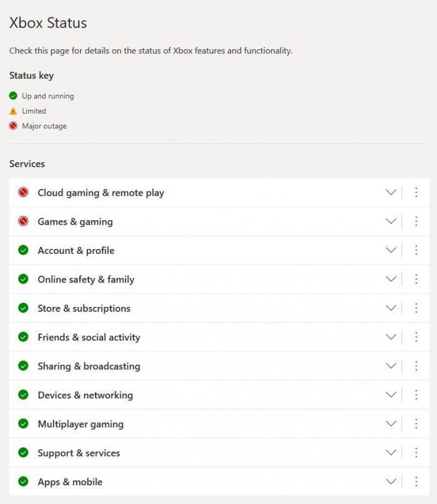Click green status icon beside Devices & networking
437x504 pixels.
click(23, 395)
